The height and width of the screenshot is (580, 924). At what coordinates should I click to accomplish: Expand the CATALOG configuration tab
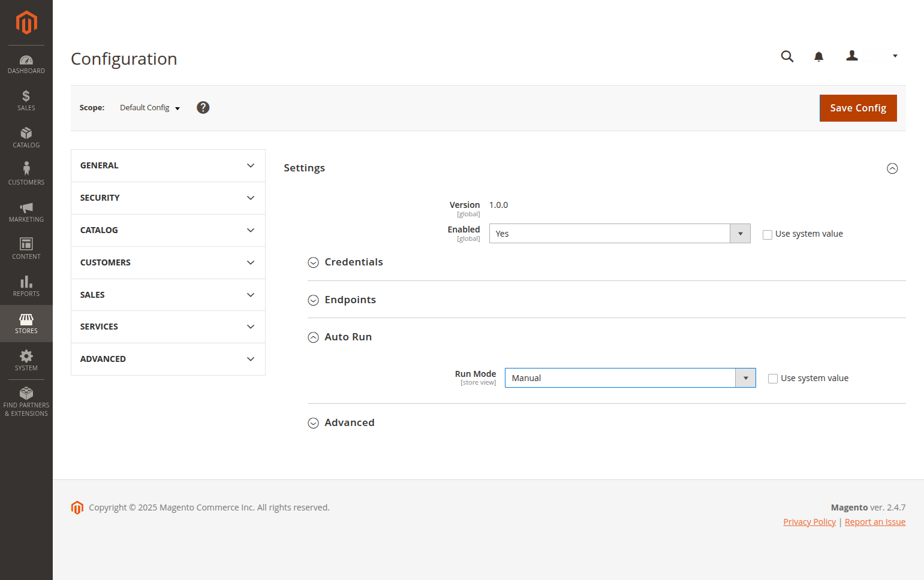pyautogui.click(x=168, y=230)
